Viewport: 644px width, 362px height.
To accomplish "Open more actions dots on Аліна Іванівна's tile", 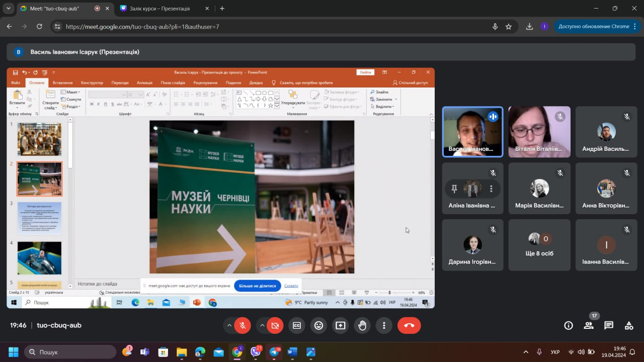I will click(x=491, y=189).
